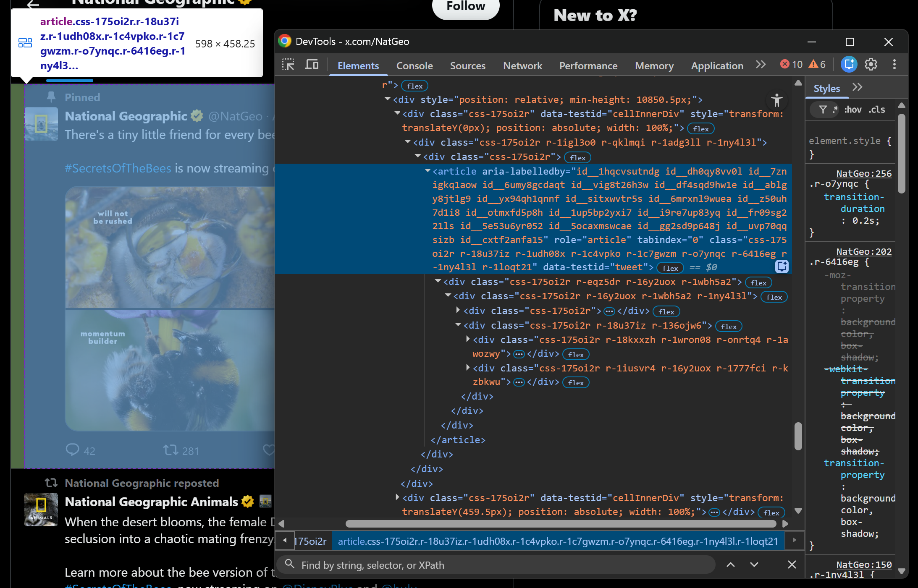Image resolution: width=918 pixels, height=588 pixels.
Task: Click the 175oi2r breadcrumb item
Action: tap(310, 541)
